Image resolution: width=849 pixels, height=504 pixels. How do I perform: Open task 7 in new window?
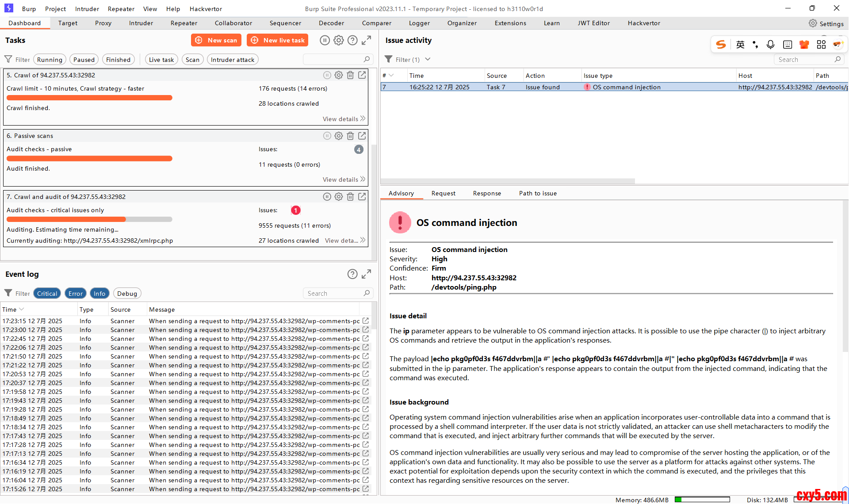pos(362,197)
